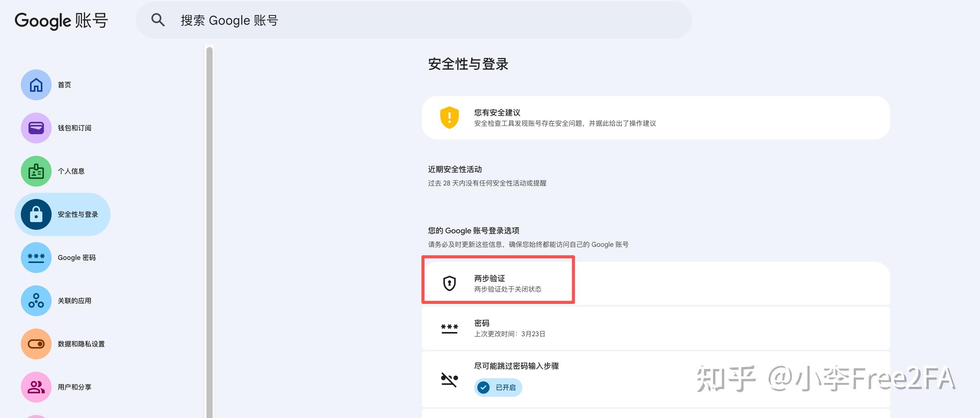Click the 过去 28 天内没有任何安全性活动或提醒 text
The height and width of the screenshot is (418, 980).
[x=487, y=183]
